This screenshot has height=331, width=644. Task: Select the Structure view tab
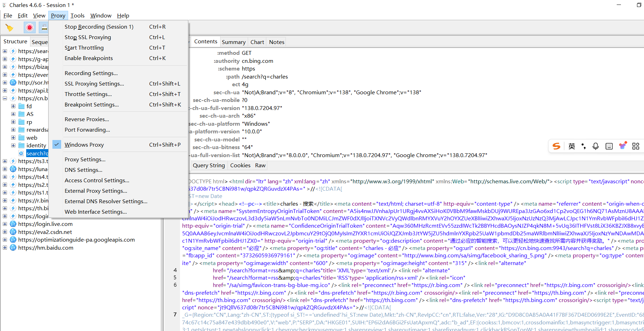15,41
